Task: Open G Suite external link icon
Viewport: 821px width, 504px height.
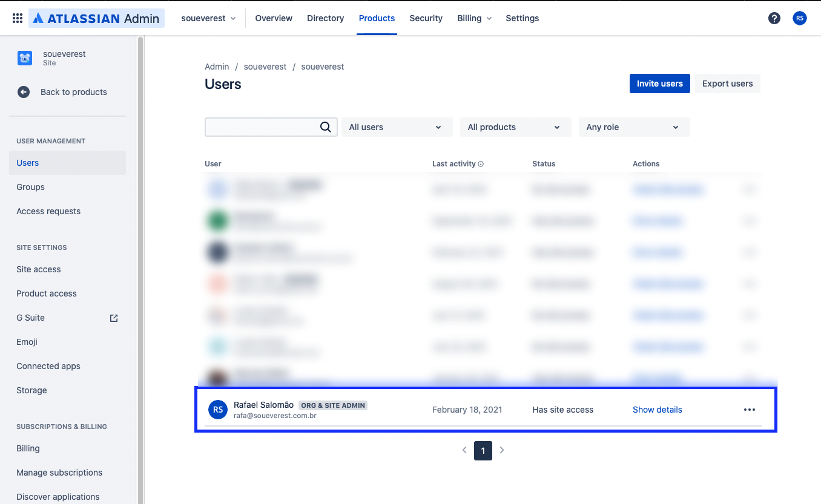Action: [114, 318]
